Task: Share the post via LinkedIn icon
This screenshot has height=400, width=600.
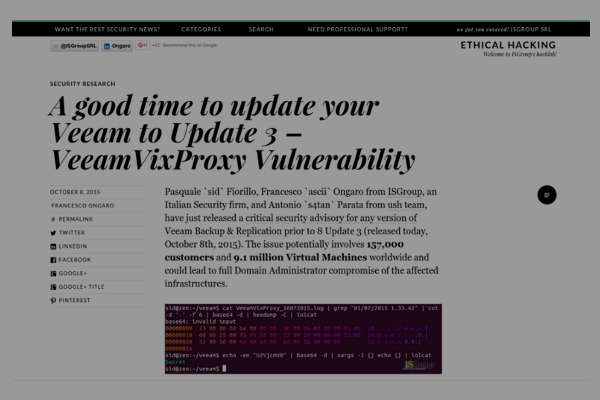Action: (53, 245)
